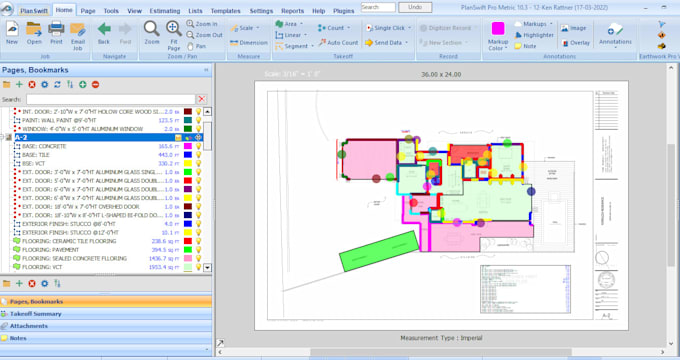The image size is (680, 360).
Task: Click the PlanSwift application logo button
Action: coord(7,9)
